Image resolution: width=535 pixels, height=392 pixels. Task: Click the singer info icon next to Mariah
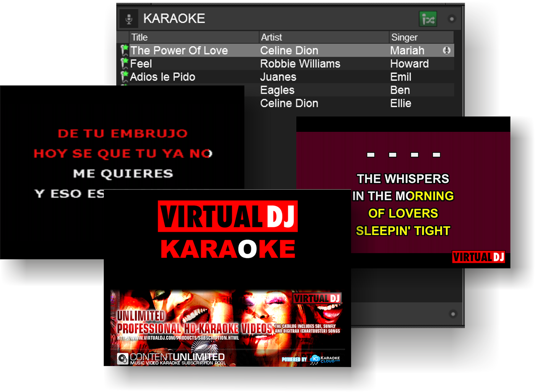pyautogui.click(x=447, y=50)
